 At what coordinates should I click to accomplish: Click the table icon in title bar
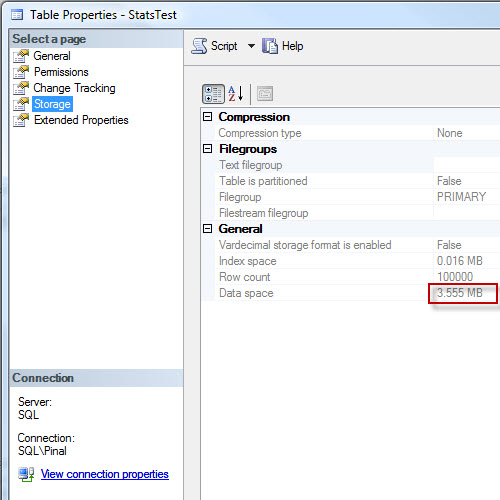(17, 15)
